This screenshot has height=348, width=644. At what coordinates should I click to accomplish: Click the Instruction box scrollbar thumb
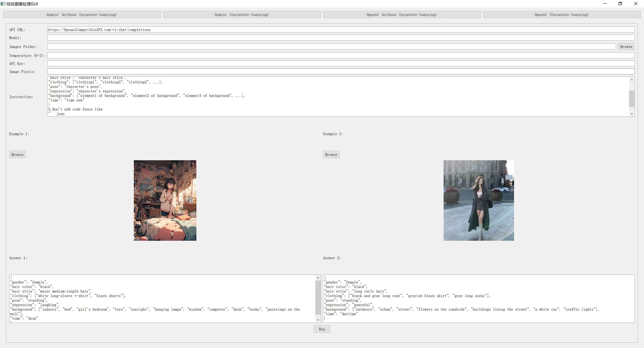click(632, 99)
